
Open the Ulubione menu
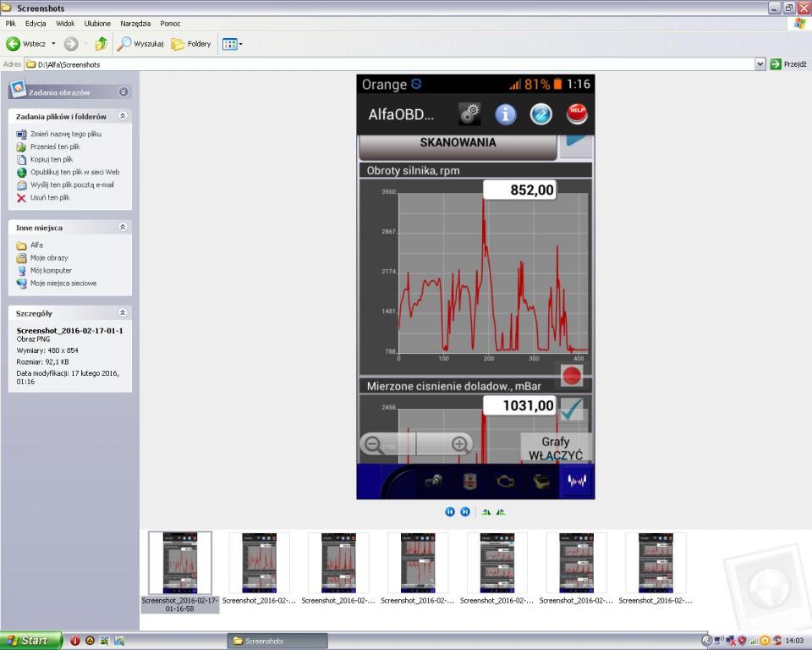click(97, 24)
